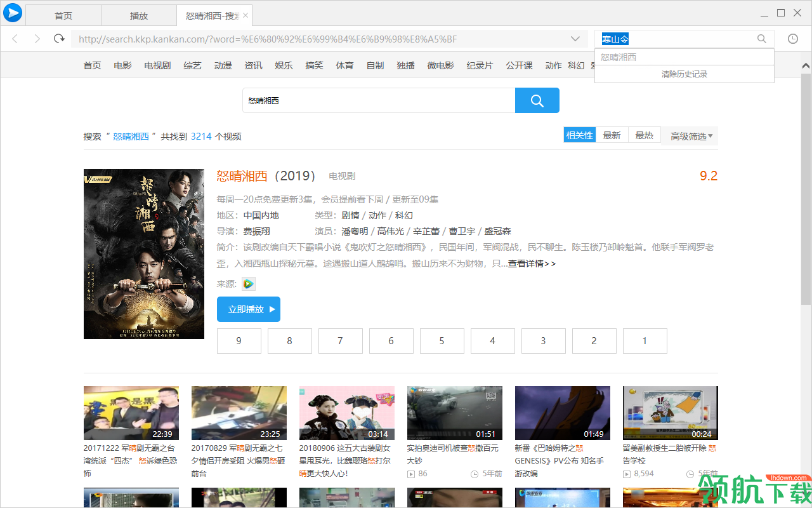The height and width of the screenshot is (508, 812).
Task: Open 微电影 in navigation menu
Action: click(441, 65)
